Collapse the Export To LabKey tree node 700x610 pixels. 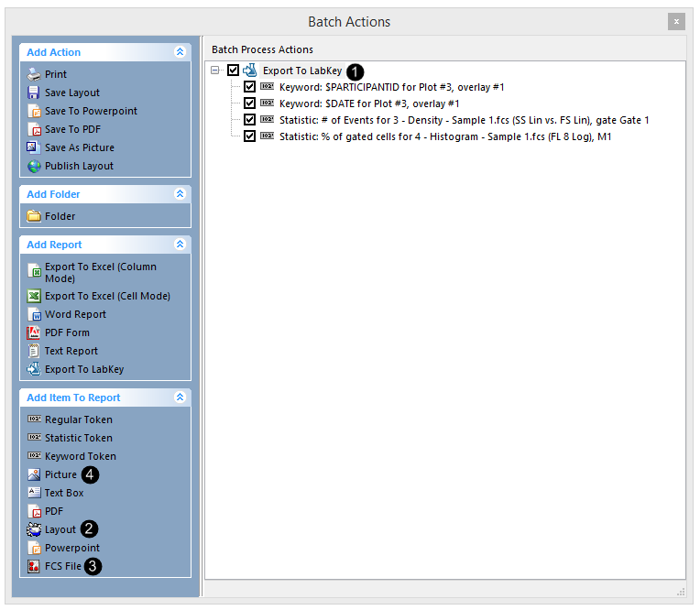tap(215, 71)
